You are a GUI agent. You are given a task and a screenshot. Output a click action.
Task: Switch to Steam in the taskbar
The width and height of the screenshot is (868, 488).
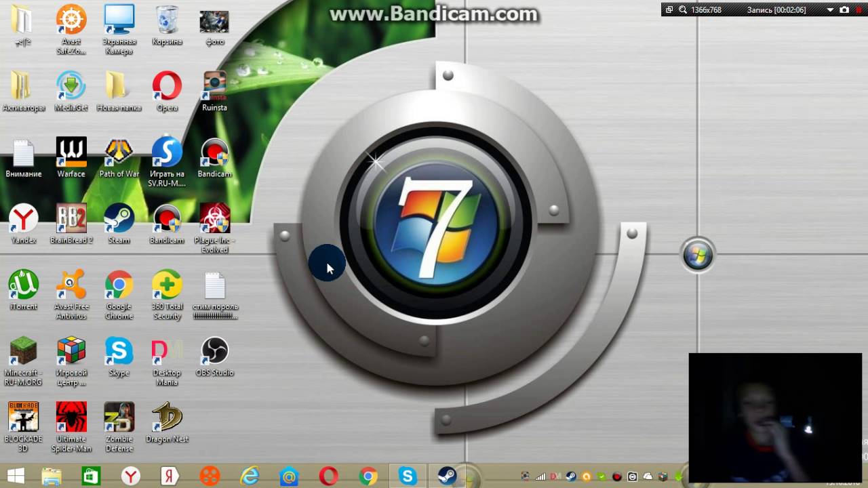447,476
